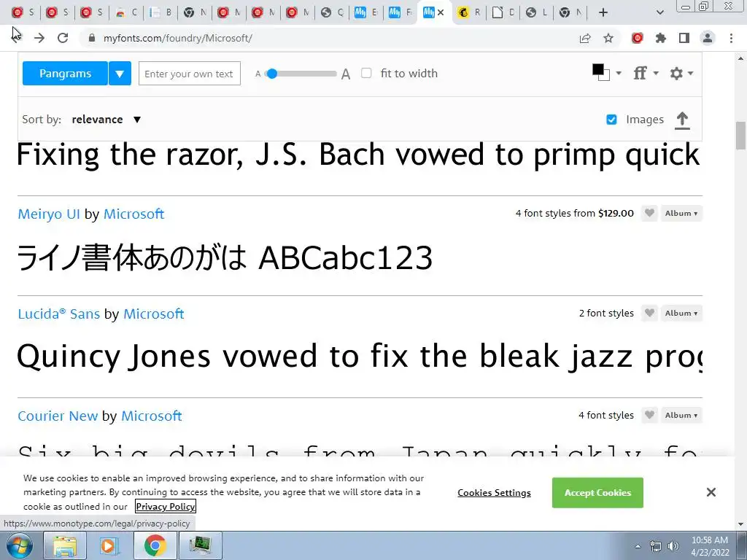Show hidden system tray icons
The height and width of the screenshot is (560, 747).
pos(638,546)
